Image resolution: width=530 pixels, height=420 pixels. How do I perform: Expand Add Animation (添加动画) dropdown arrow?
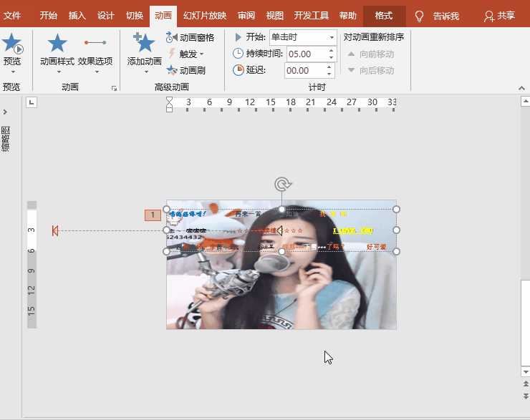pos(146,72)
